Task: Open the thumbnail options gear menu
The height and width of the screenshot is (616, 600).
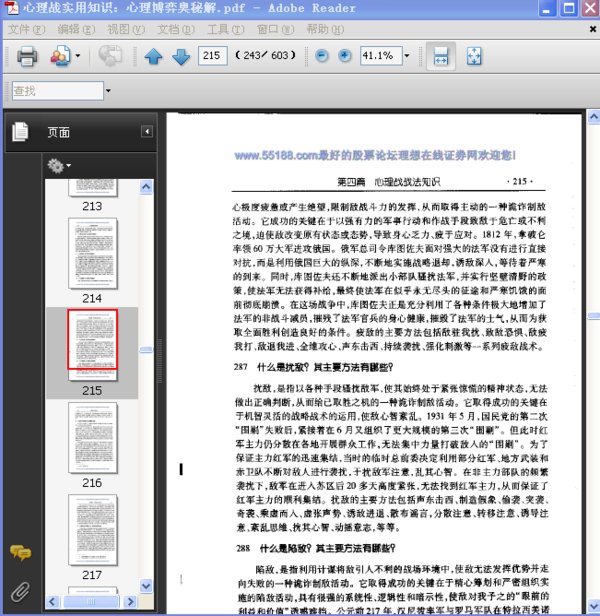Action: (x=59, y=165)
